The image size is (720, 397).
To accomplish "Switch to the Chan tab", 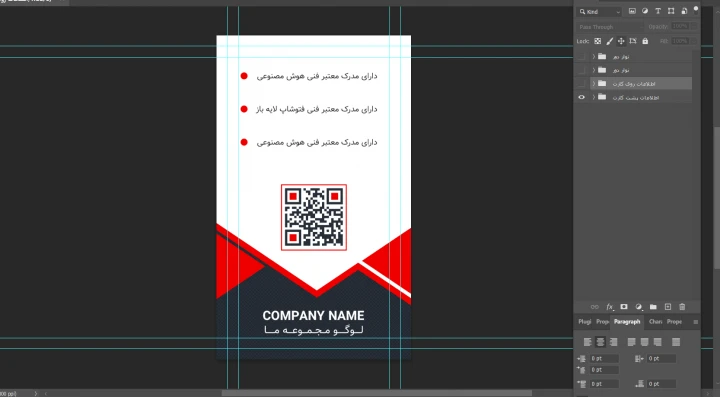I will tap(655, 322).
